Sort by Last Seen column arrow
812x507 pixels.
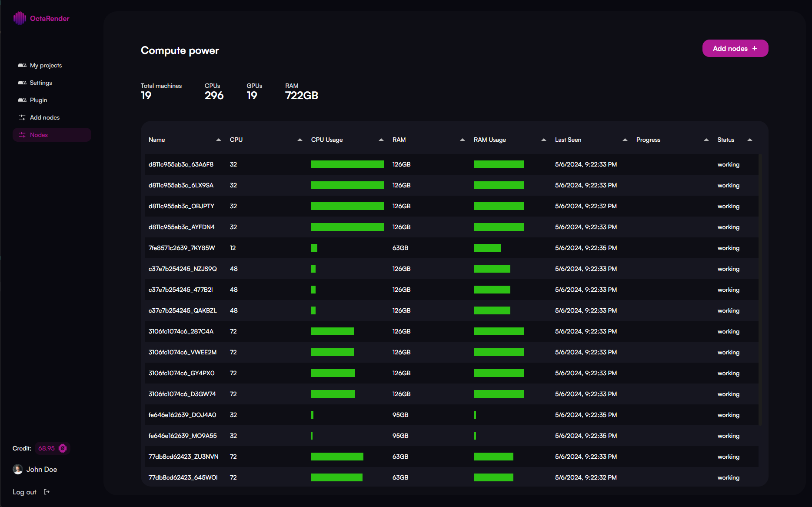click(x=625, y=140)
